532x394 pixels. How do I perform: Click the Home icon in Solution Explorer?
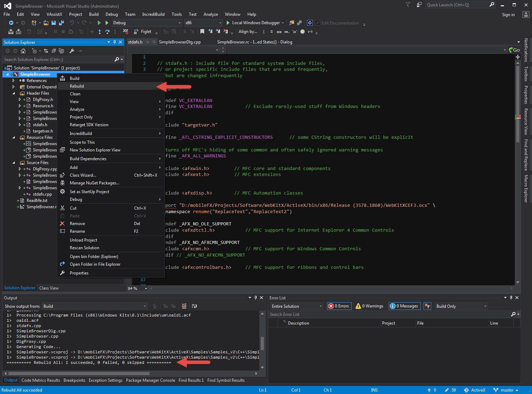[x=23, y=51]
